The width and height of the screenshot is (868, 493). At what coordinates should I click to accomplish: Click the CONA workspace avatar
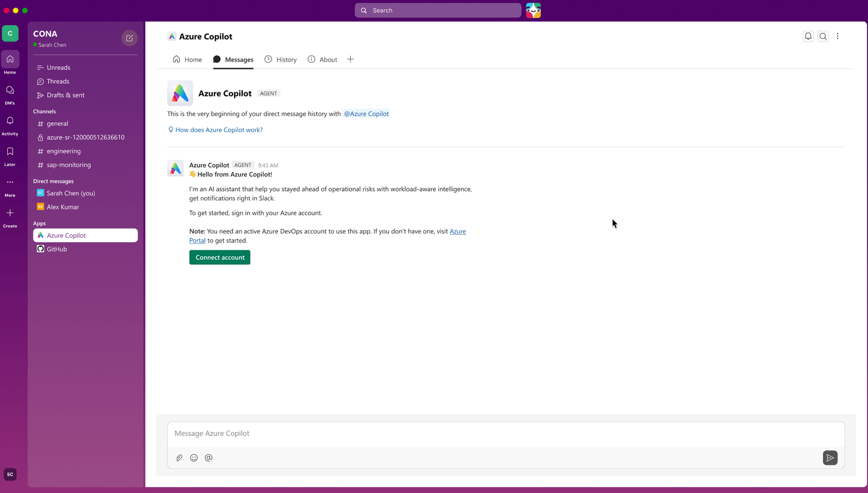tap(10, 34)
